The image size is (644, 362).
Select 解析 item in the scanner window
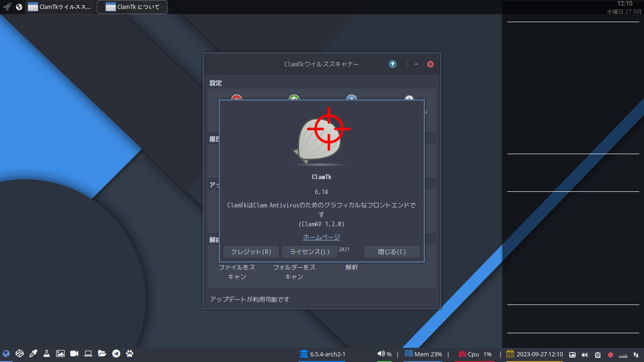352,267
